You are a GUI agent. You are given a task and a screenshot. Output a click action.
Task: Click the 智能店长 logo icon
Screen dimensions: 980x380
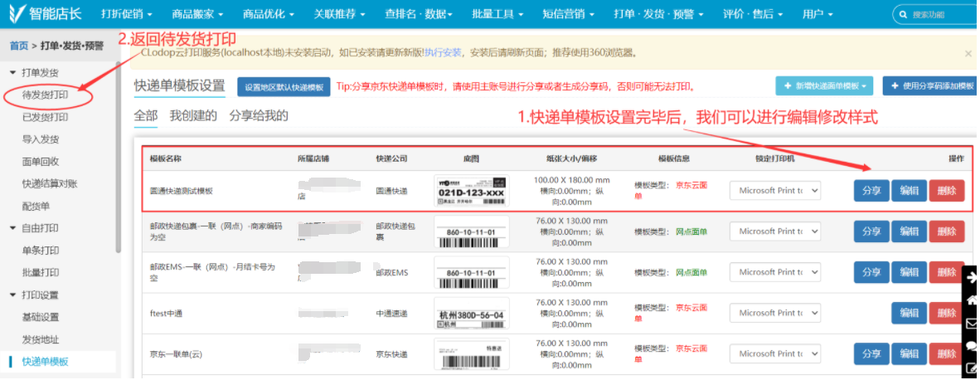click(17, 14)
